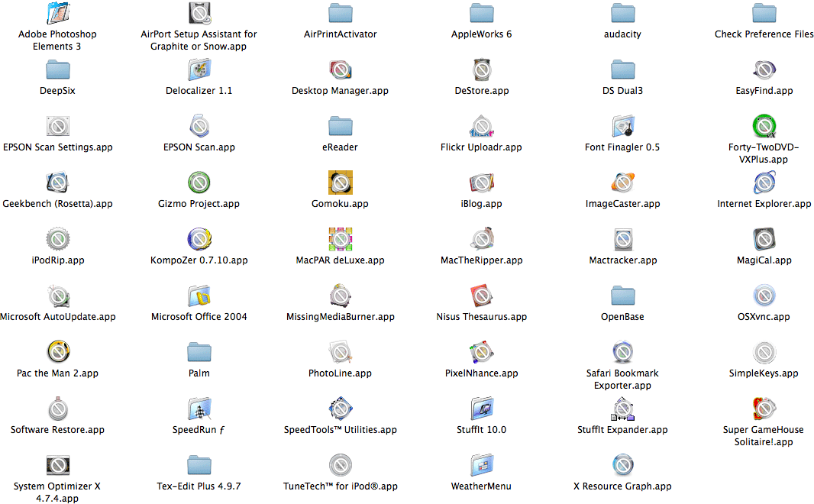Viewport: 814px width, 504px height.
Task: Open the eReader folder icon
Action: pyautogui.click(x=341, y=126)
